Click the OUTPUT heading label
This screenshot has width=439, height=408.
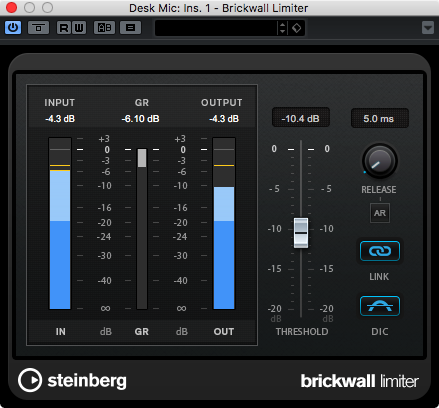tap(222, 103)
